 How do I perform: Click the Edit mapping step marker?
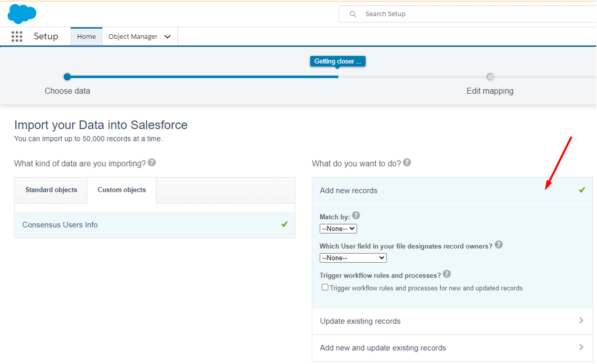coord(490,76)
